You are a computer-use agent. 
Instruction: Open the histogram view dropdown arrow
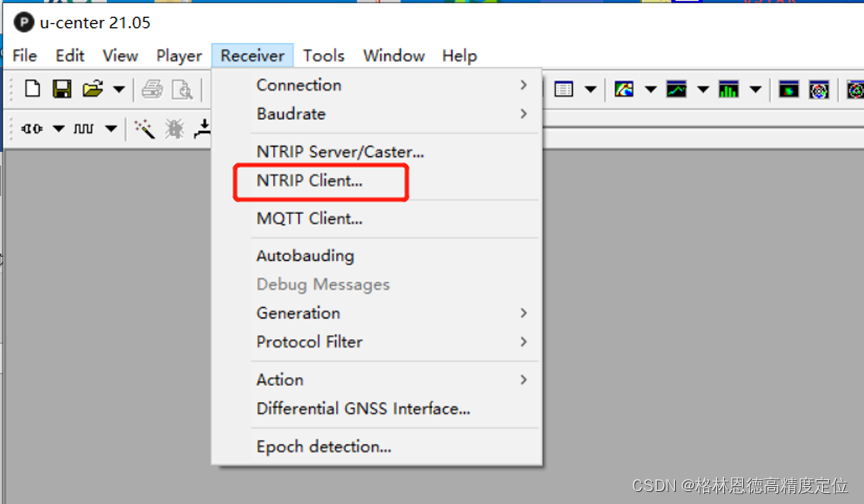(755, 89)
